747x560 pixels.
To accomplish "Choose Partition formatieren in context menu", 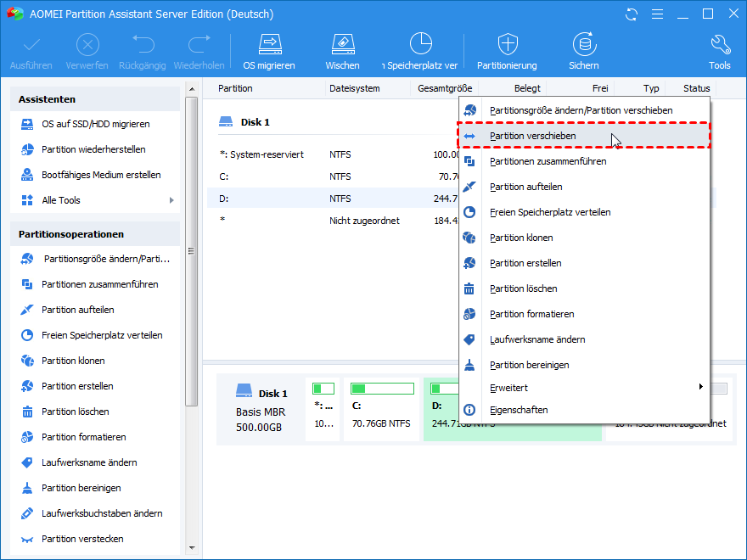I will click(584, 314).
